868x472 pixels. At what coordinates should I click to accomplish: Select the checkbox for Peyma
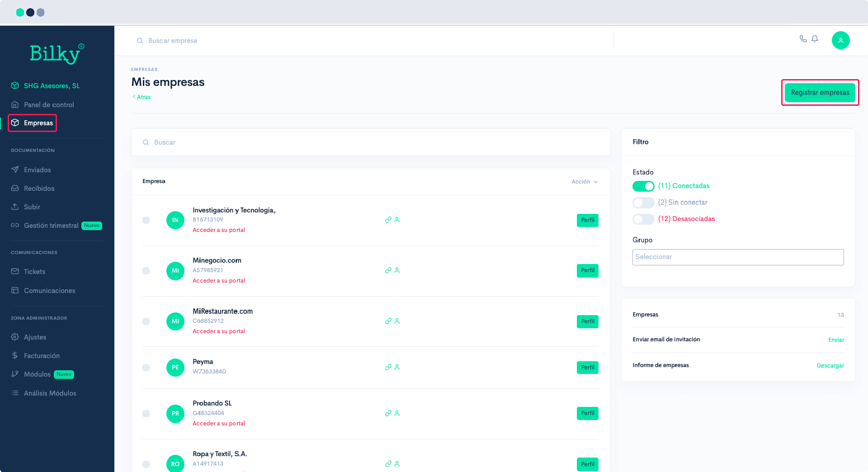point(146,368)
